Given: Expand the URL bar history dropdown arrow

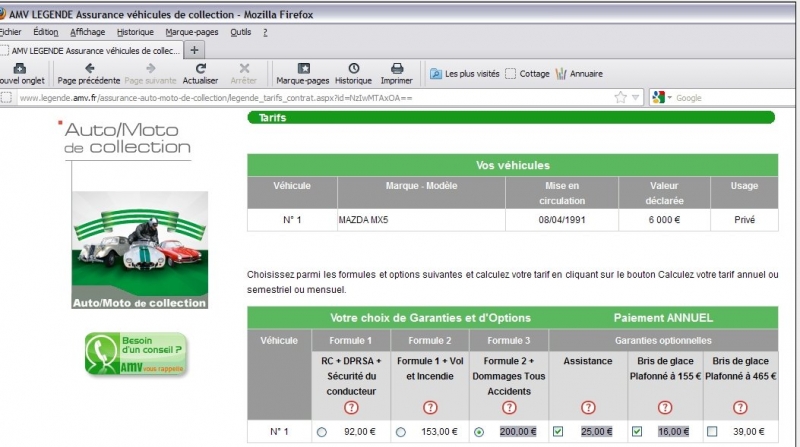Looking at the screenshot, I should 635,97.
